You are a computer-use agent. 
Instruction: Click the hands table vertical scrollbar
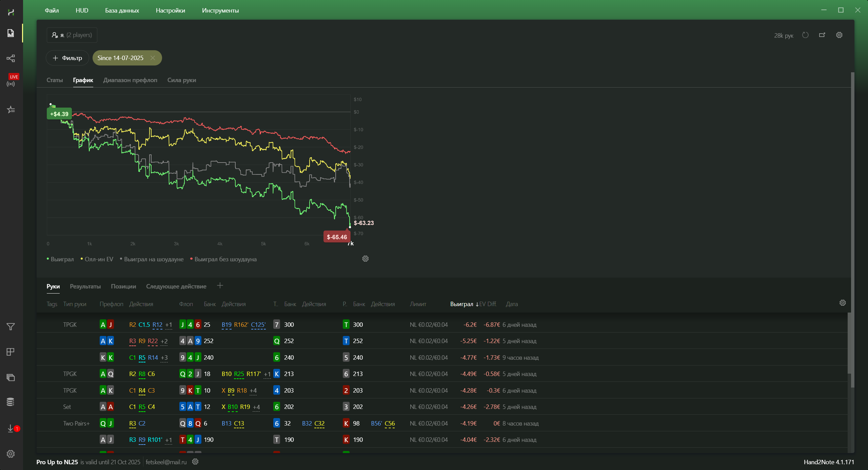(x=849, y=343)
